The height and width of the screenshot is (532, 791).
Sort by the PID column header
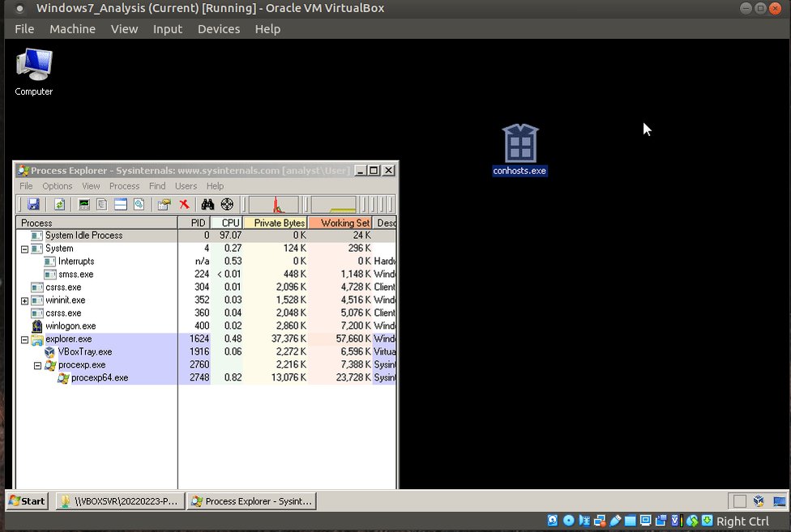(195, 223)
